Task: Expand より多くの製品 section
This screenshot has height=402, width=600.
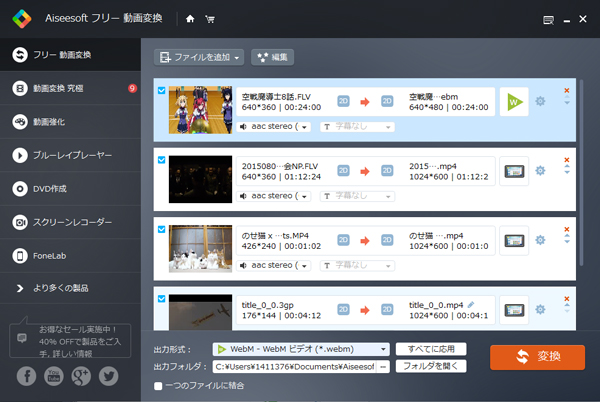Action: [x=70, y=288]
